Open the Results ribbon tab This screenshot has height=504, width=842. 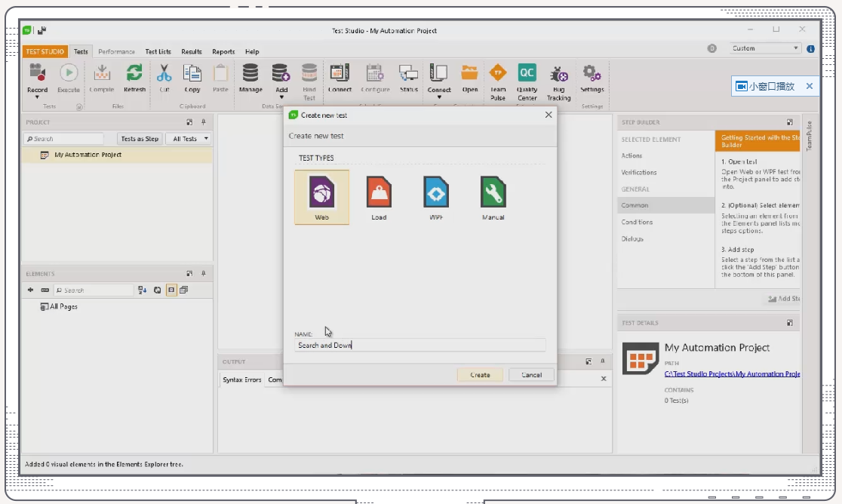[x=191, y=51]
